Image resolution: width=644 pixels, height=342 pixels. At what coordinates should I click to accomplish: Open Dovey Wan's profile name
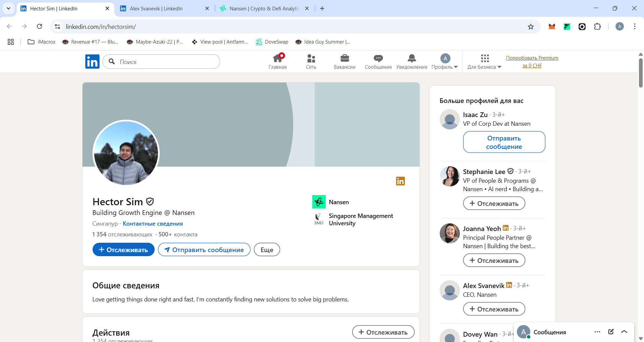click(x=480, y=334)
